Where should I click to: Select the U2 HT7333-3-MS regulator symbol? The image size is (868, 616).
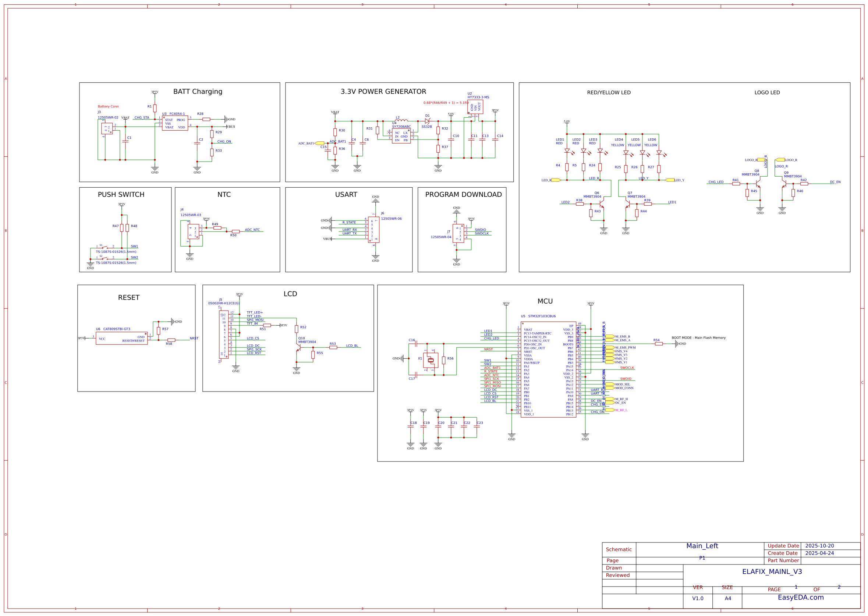pyautogui.click(x=475, y=107)
